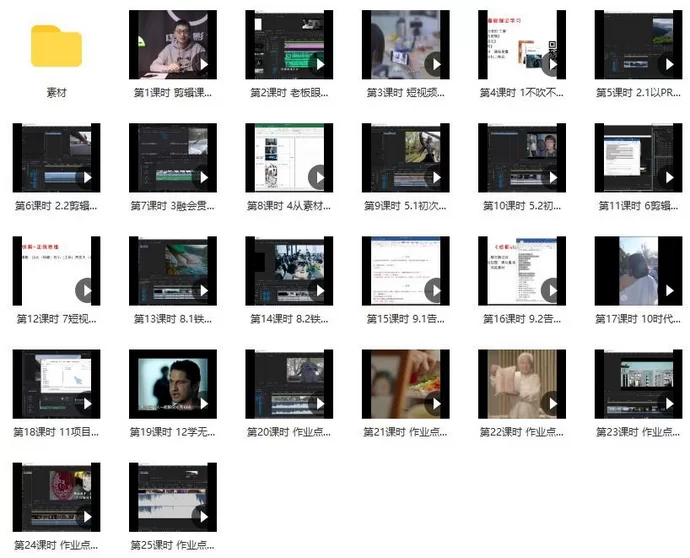
Task: Open the 第11课时 6剪辑 video
Action: click(x=637, y=158)
